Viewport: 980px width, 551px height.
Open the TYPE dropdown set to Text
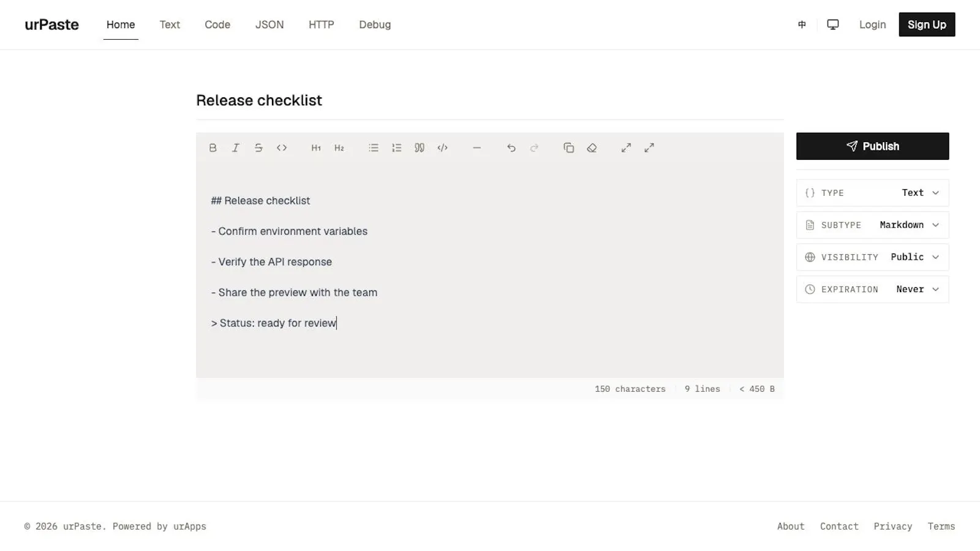click(x=873, y=193)
